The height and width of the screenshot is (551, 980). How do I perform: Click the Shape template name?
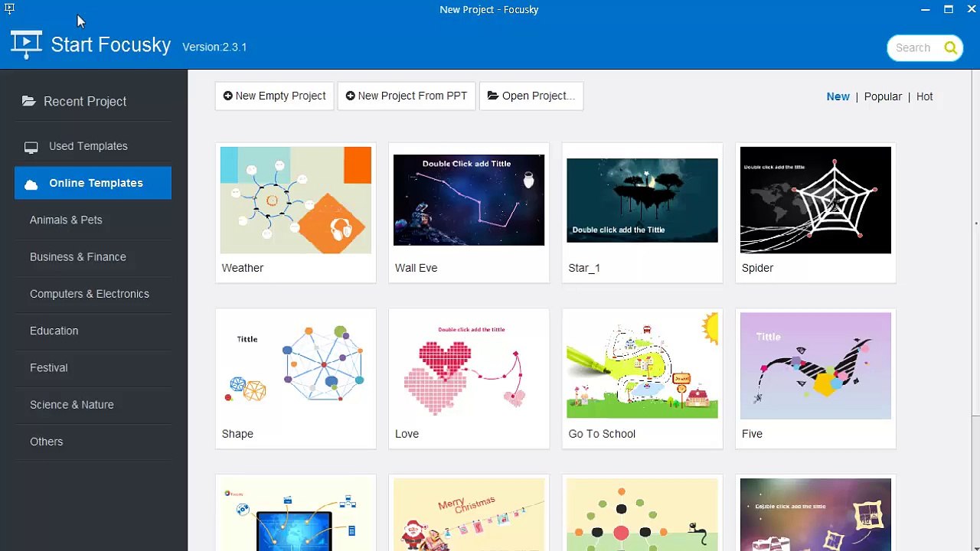[237, 434]
